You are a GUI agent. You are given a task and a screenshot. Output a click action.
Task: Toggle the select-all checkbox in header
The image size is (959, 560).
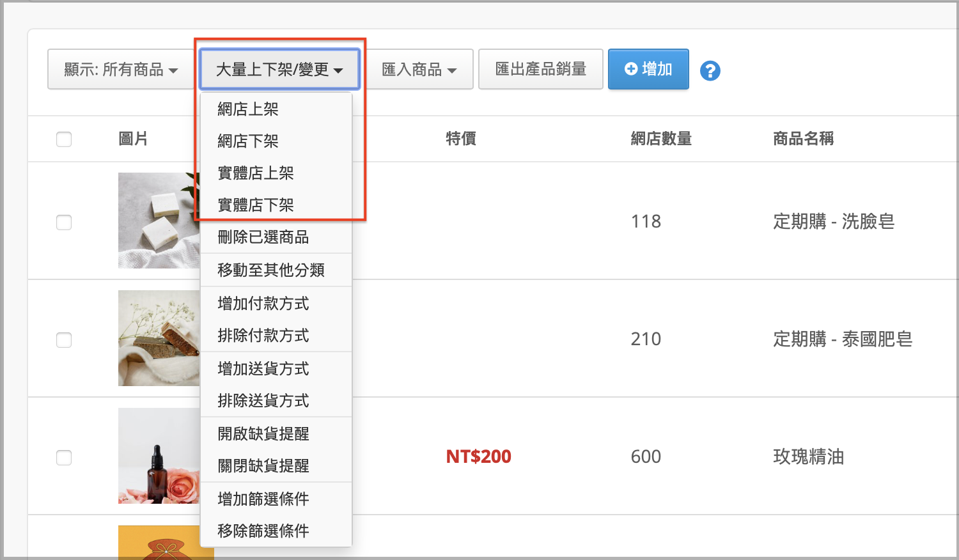(x=64, y=139)
